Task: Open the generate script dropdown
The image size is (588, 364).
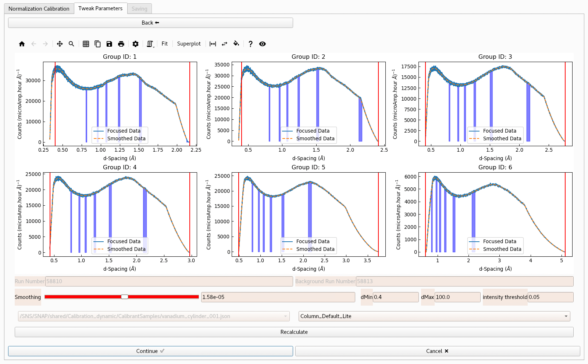Action: [150, 44]
